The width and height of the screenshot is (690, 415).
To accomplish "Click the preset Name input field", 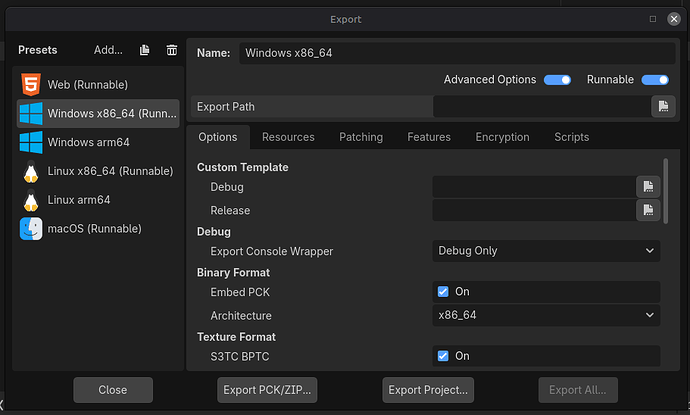I will [457, 53].
